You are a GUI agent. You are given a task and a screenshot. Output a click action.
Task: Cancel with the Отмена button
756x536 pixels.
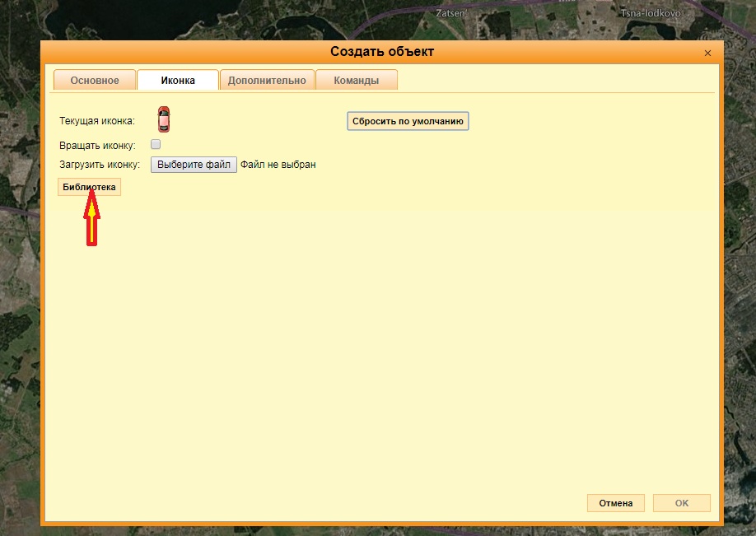tap(615, 503)
